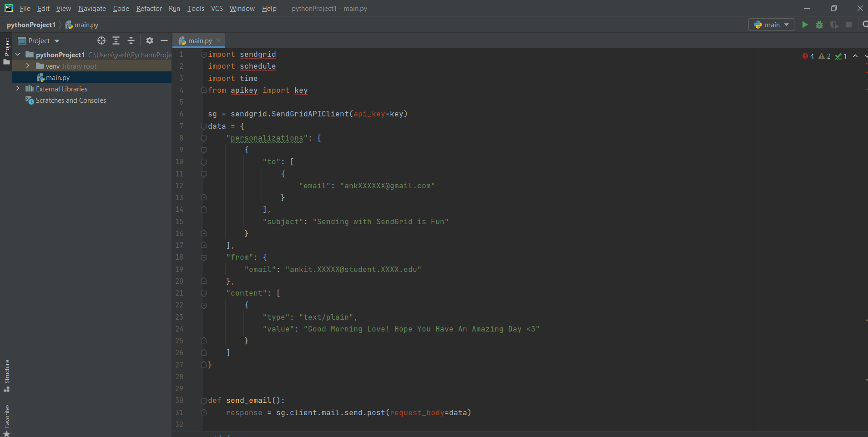
Task: Collapse the pythonProject1 root node
Action: (18, 55)
